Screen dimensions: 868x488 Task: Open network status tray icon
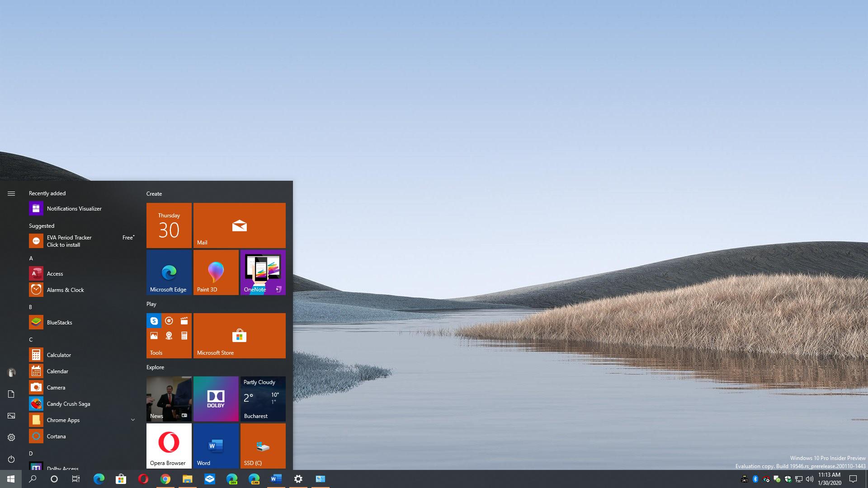click(799, 479)
